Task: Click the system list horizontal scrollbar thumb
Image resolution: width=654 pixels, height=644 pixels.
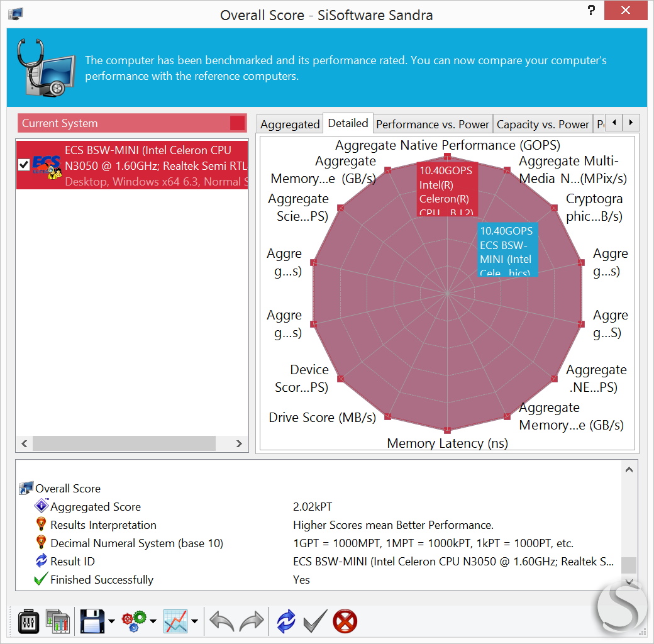Action: (x=125, y=443)
